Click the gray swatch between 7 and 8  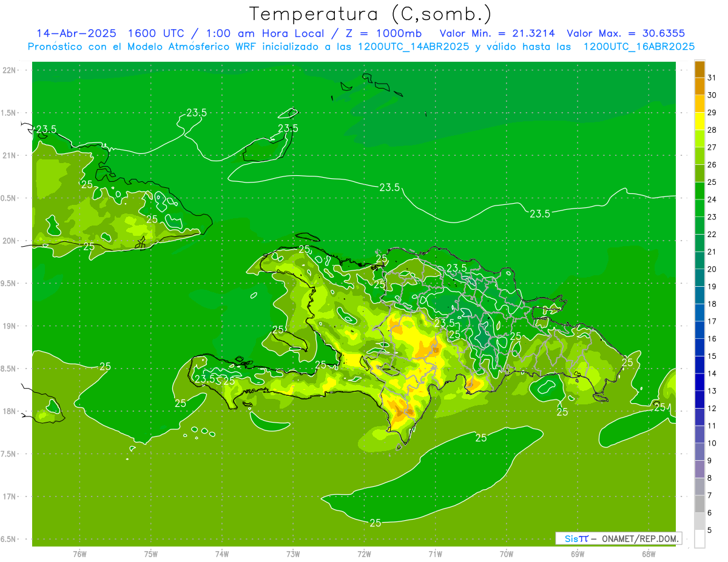(x=699, y=487)
